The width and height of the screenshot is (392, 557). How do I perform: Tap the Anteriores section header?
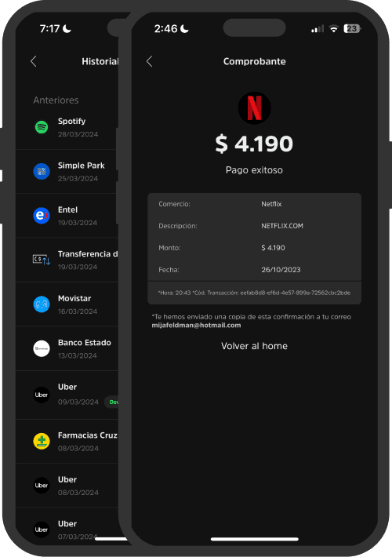tap(56, 100)
